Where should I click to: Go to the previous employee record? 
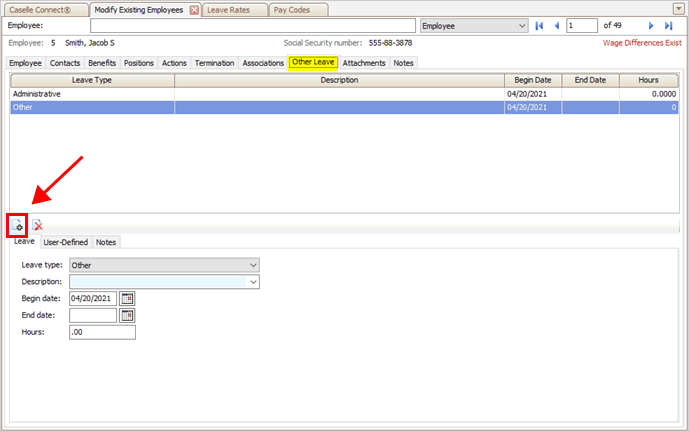pos(556,25)
